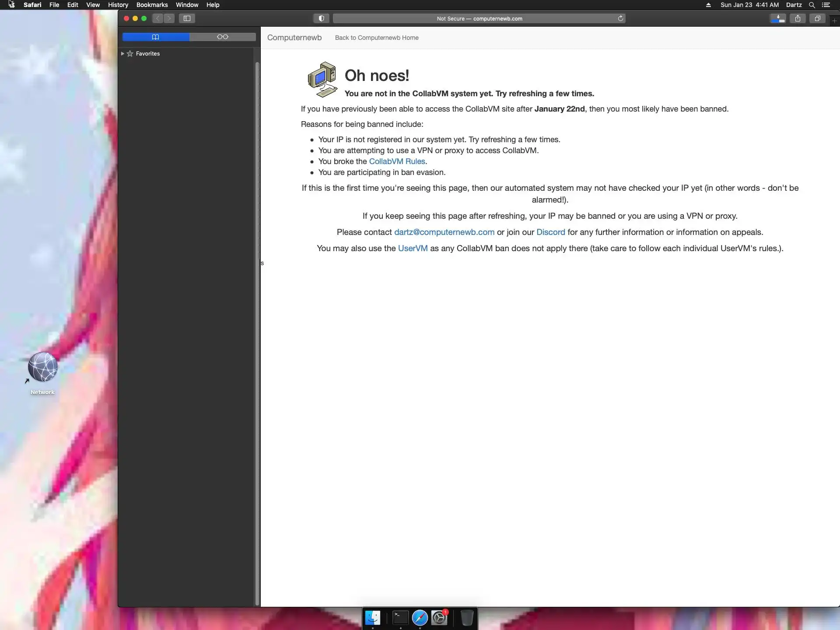Show tab overview icon

coord(817,18)
